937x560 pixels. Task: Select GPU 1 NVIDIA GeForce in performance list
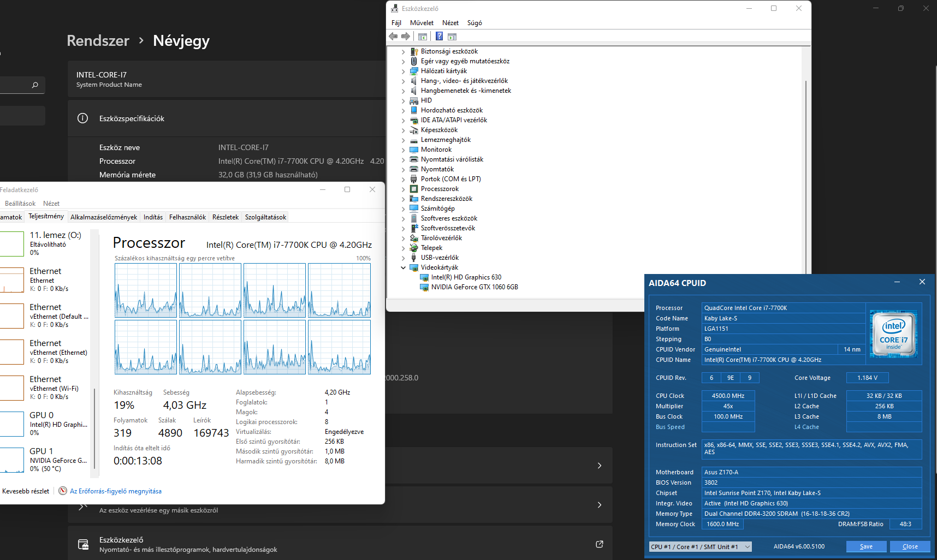(x=45, y=460)
